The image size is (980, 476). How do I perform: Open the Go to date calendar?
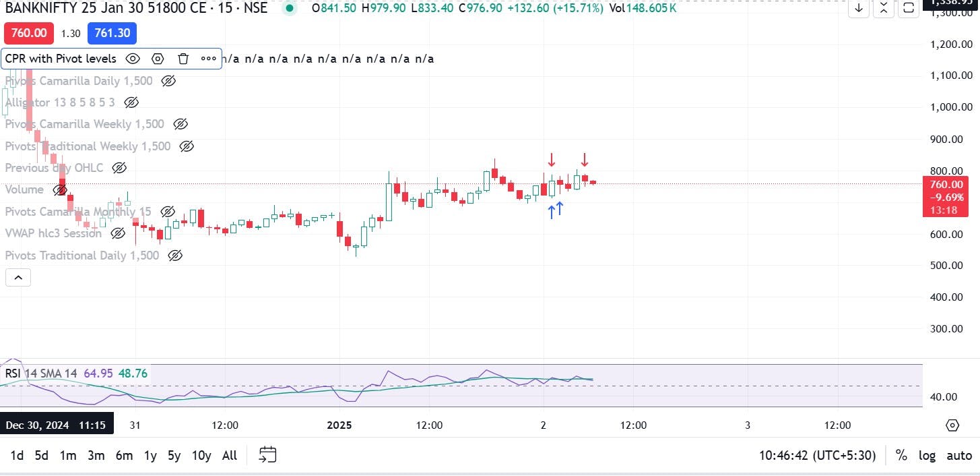click(268, 455)
